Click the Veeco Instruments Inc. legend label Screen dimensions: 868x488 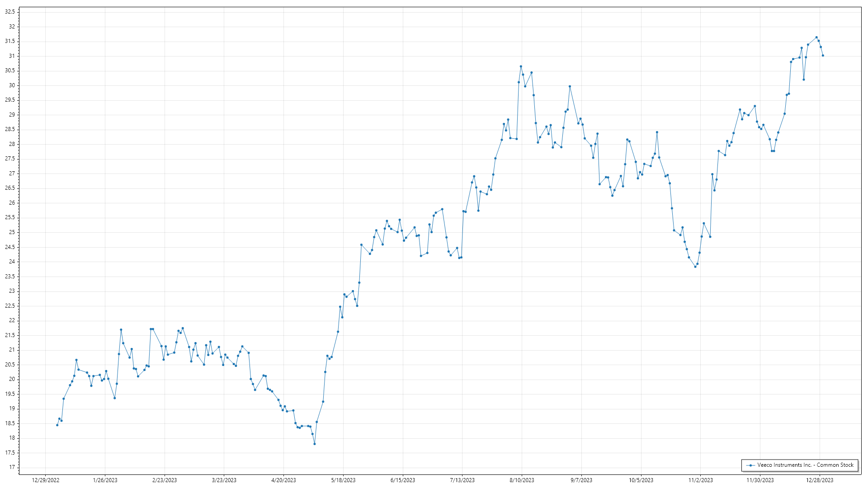(x=805, y=465)
